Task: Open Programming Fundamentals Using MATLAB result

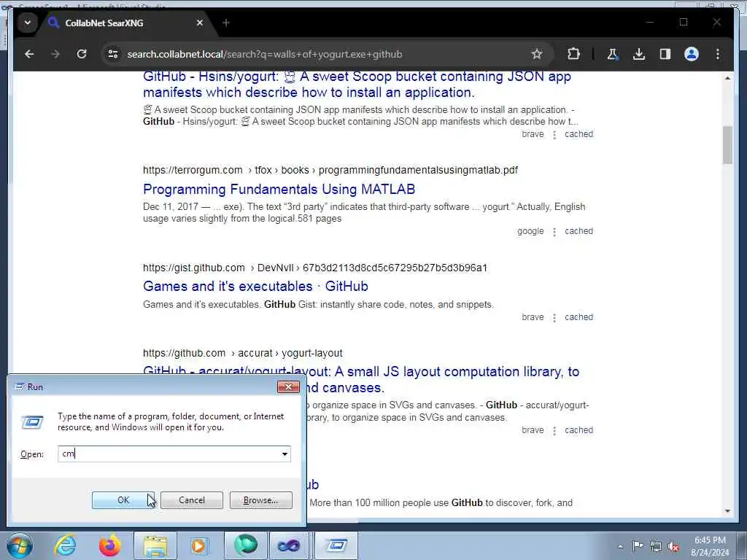Action: click(279, 190)
